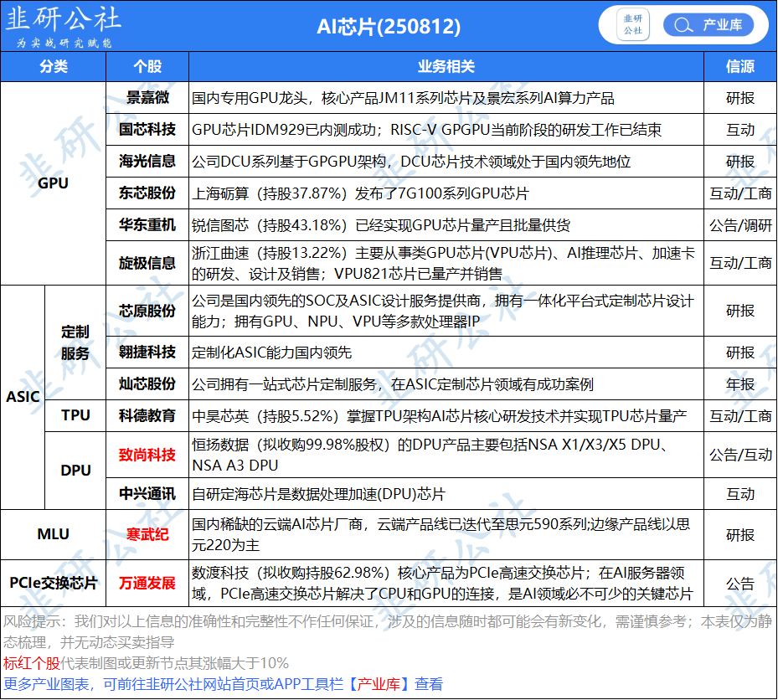Open the red stock name 致尚科技
The width and height of the screenshot is (778, 700).
tap(147, 455)
